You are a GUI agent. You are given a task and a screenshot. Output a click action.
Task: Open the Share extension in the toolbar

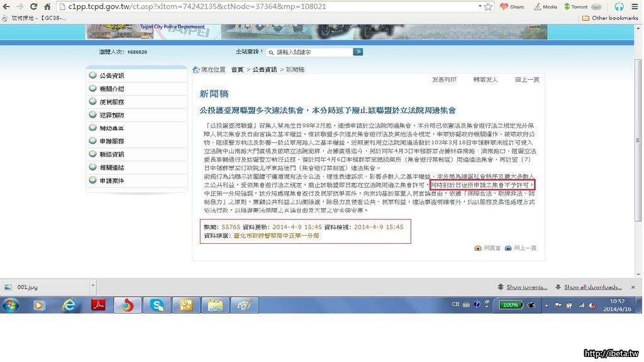tap(511, 7)
